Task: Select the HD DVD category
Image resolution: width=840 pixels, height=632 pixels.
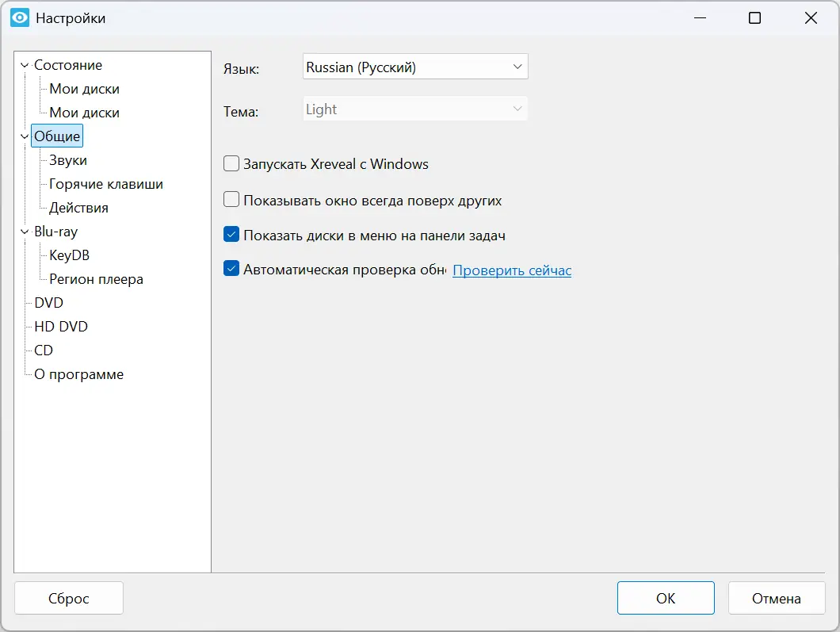Action: (x=61, y=327)
